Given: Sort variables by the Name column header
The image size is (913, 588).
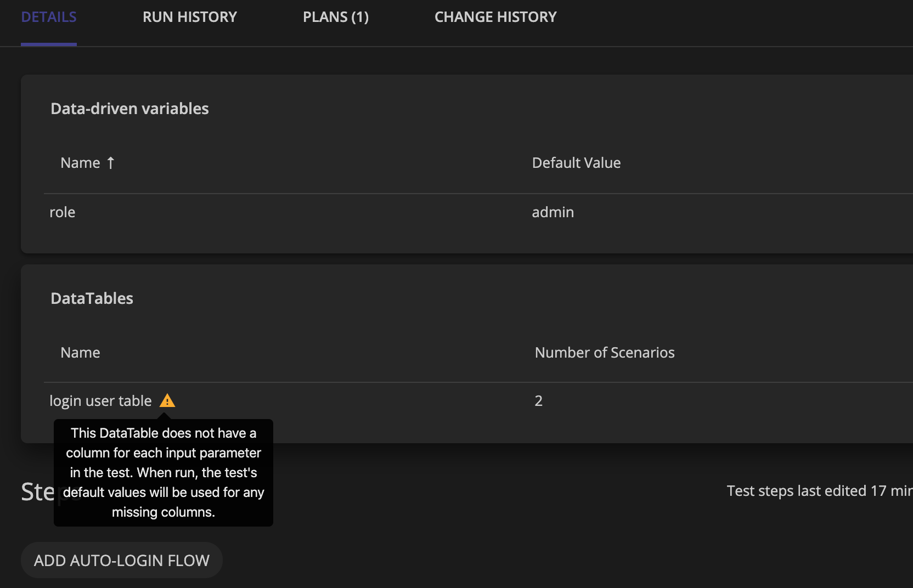Looking at the screenshot, I should pos(80,163).
